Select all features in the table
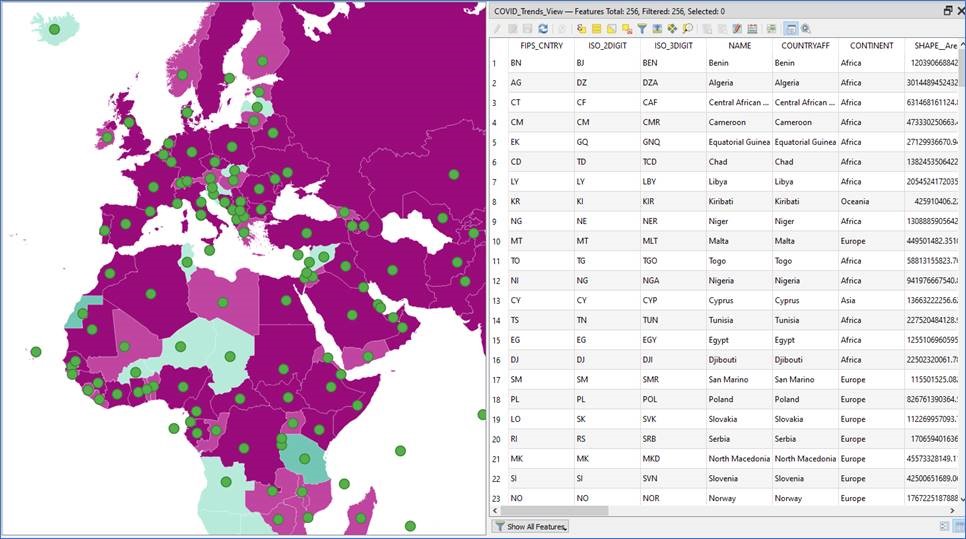Viewport: 966px width, 539px height. 596,28
